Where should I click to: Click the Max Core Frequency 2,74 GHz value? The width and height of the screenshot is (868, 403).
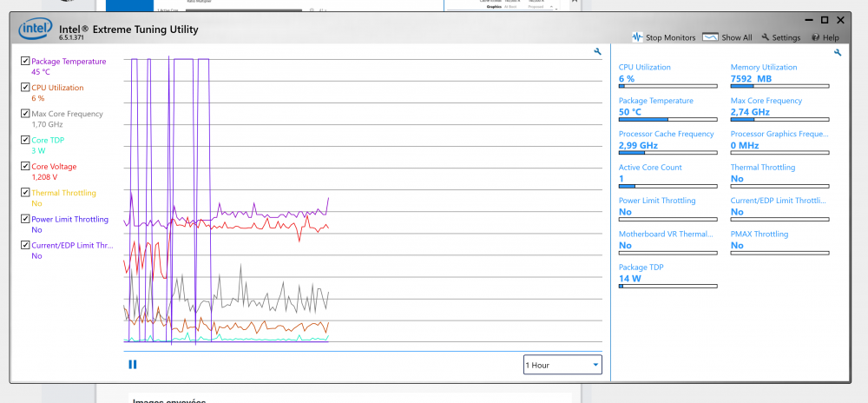coord(750,112)
